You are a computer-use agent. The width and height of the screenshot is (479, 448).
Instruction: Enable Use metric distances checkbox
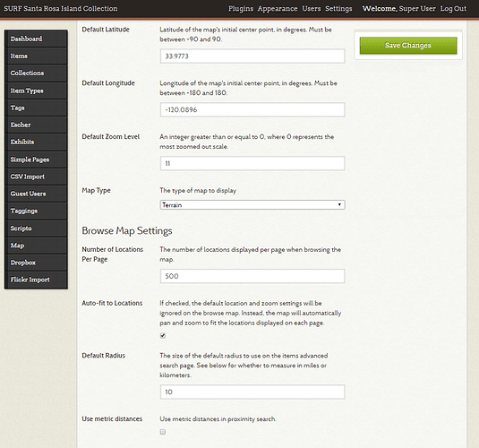point(163,432)
